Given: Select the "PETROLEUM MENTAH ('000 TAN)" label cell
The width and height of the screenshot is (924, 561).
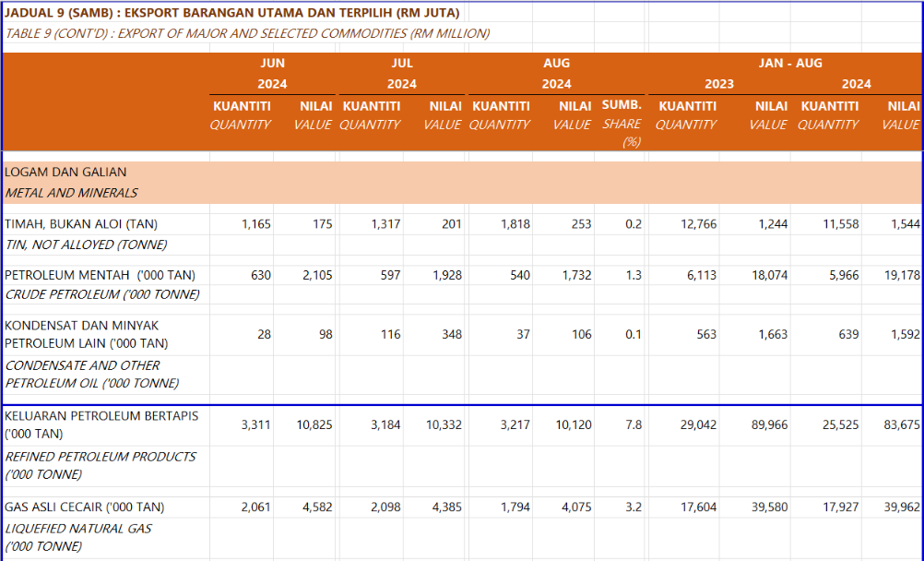Looking at the screenshot, I should coord(100,275).
